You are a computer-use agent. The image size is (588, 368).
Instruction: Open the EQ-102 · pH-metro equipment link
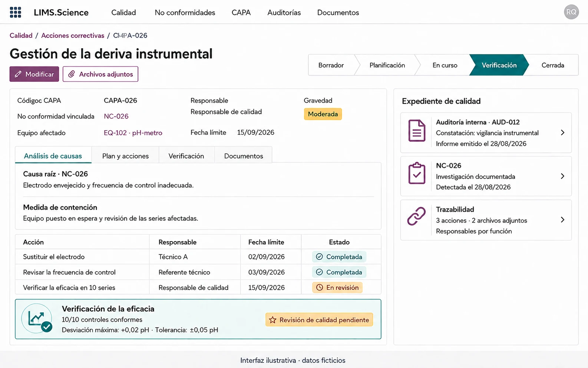coord(133,133)
